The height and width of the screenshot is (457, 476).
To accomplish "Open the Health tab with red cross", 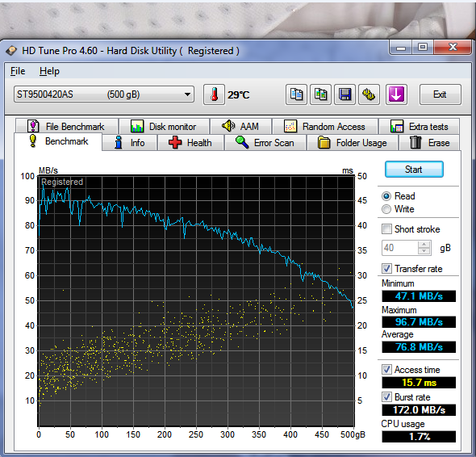I will (x=190, y=142).
